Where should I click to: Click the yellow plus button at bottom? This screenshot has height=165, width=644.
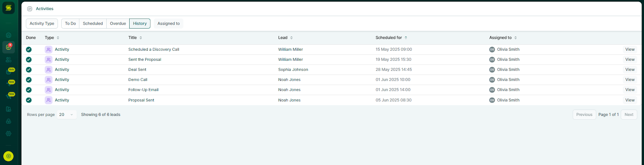[8, 156]
